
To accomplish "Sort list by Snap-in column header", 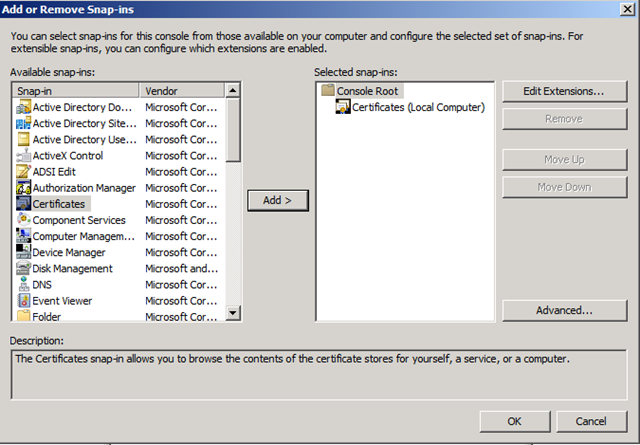I will [76, 91].
